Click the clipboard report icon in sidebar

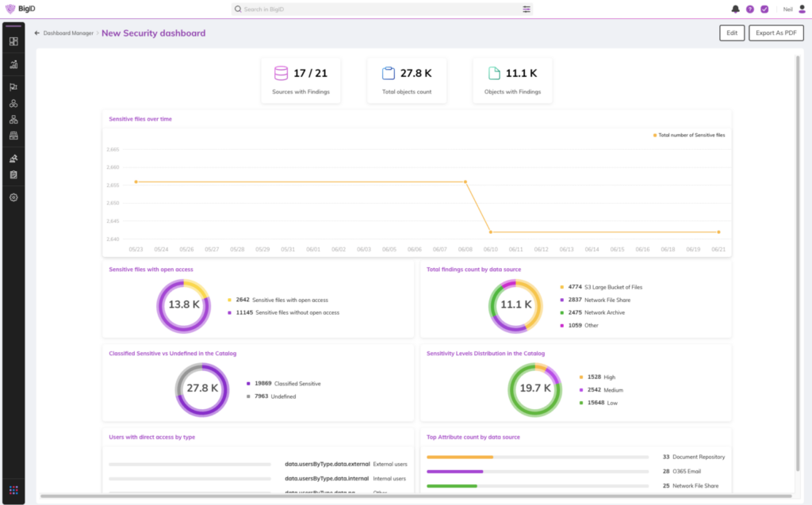coord(13,174)
